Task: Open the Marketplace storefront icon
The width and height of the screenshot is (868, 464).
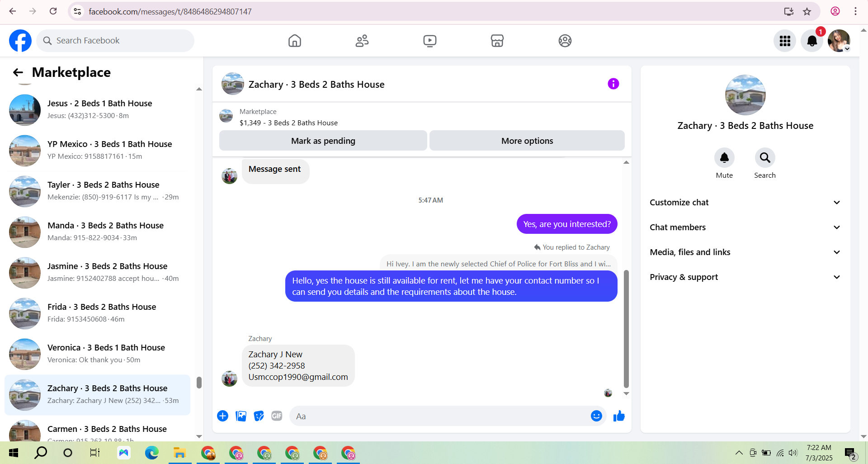Action: [x=497, y=41]
